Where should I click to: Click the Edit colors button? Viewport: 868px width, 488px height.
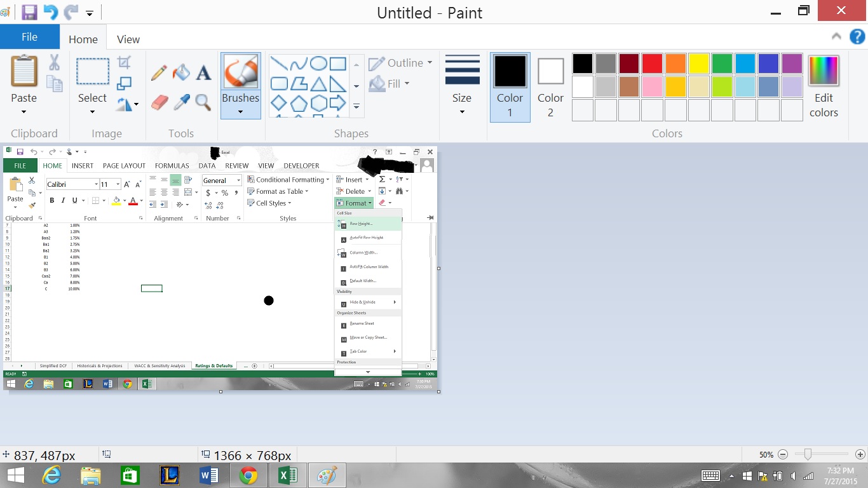[824, 86]
